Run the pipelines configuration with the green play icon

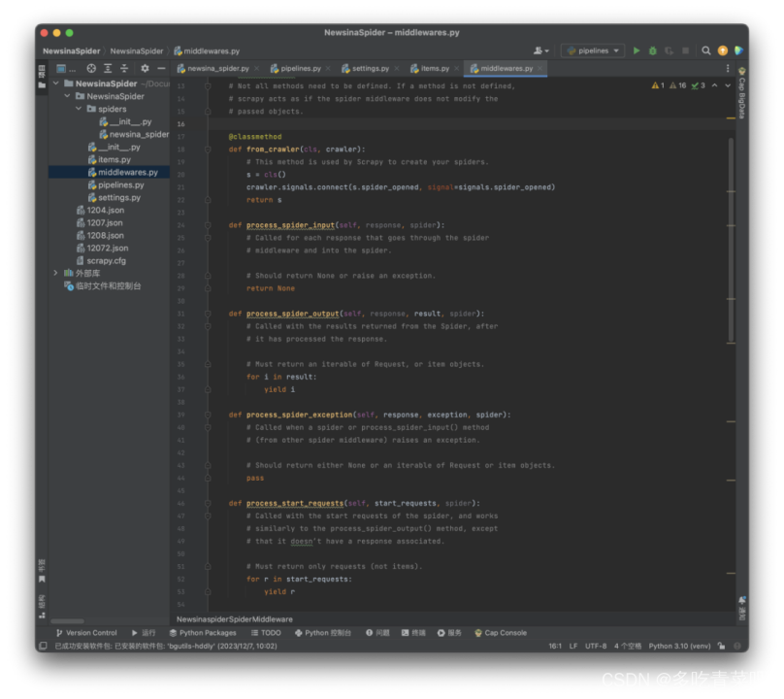(636, 50)
